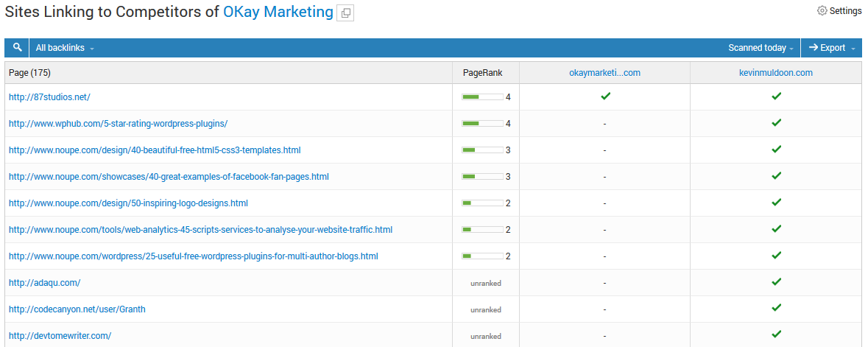
Task: Open noupe web-analytics-45-scripts link
Action: [200, 229]
